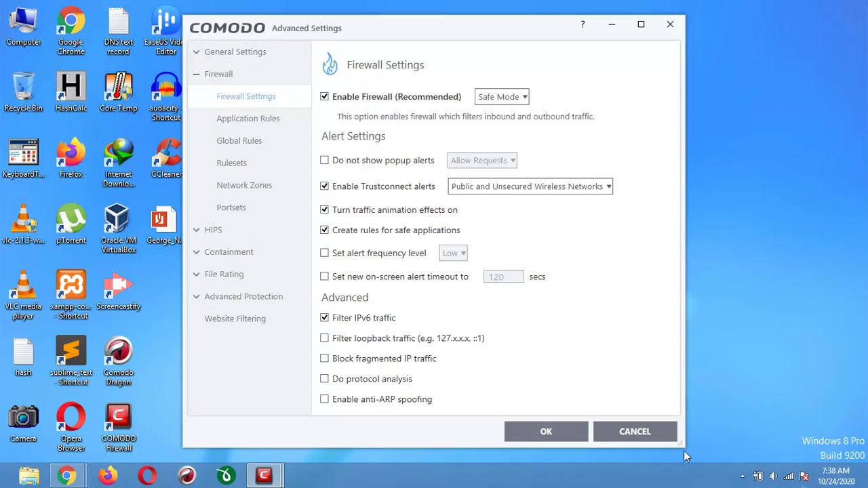Open the Recycle Bin icon

pos(23,92)
